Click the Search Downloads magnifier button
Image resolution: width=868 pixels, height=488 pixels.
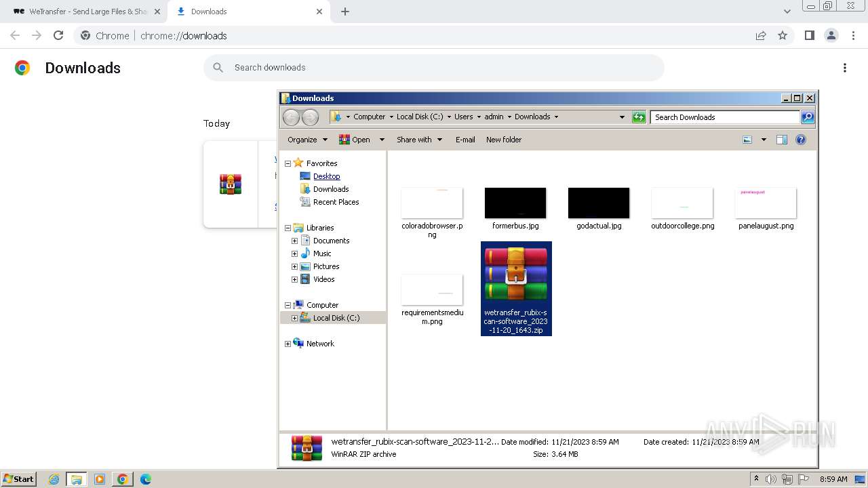[808, 117]
